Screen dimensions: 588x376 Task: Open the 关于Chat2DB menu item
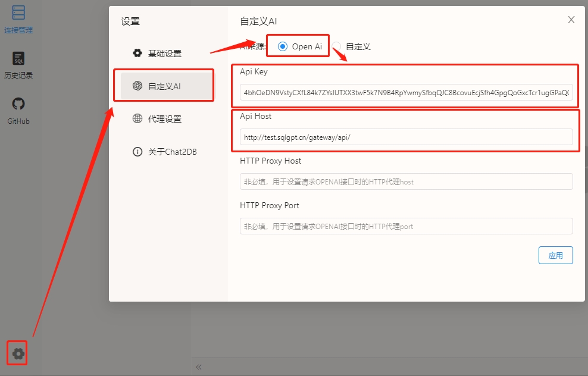click(172, 152)
